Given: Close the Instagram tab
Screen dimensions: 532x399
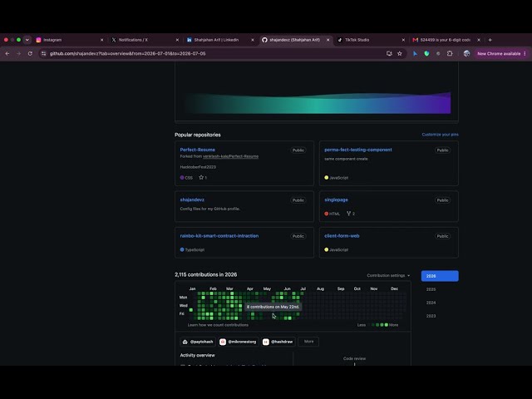Looking at the screenshot, I should click(101, 40).
